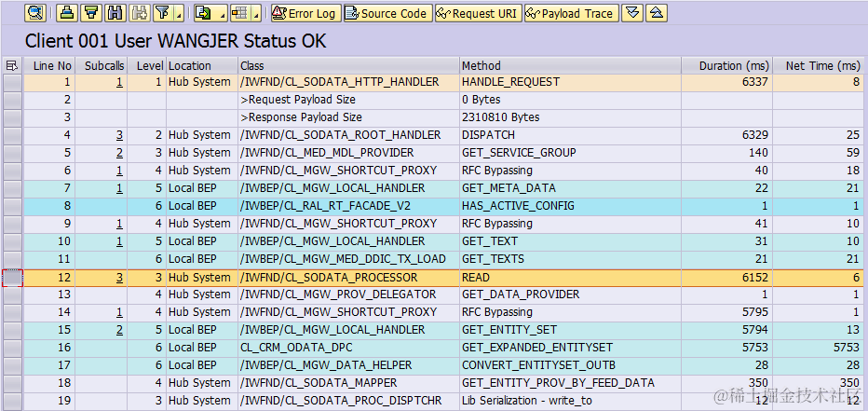Sort descending using the toolbar icon
Screen dimensions: 868x411
91,13
